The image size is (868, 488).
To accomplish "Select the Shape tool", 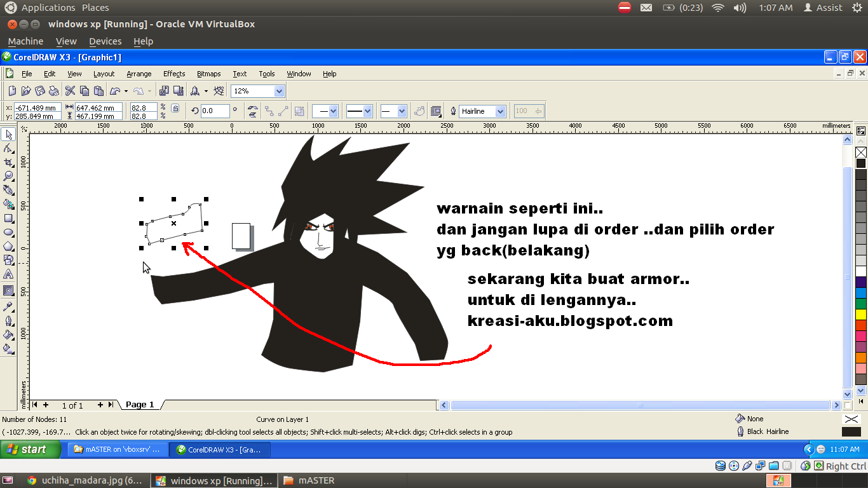I will click(8, 148).
